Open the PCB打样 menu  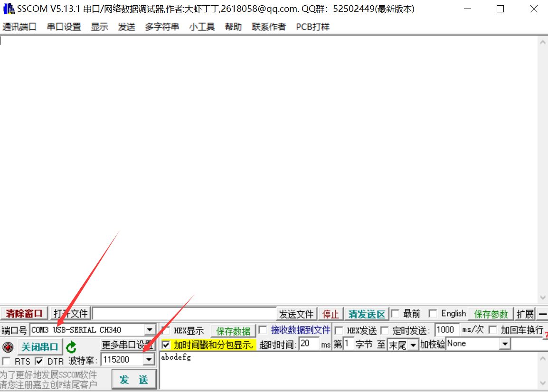[312, 27]
